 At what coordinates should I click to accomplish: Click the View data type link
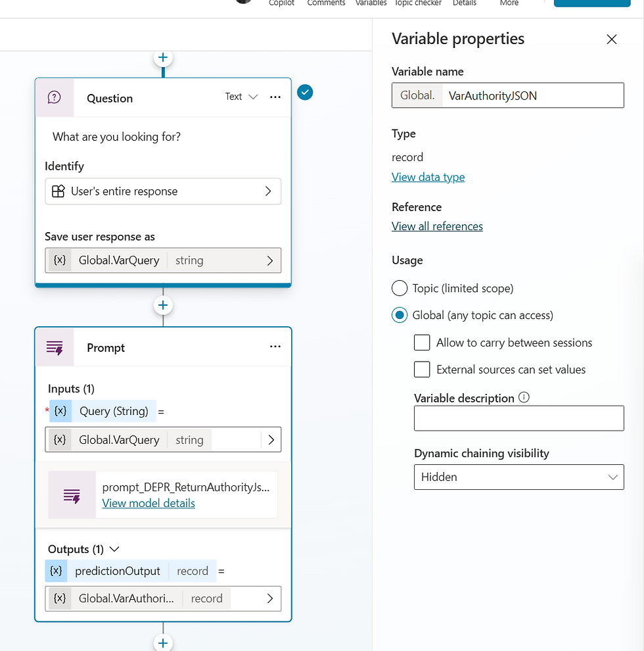click(428, 177)
